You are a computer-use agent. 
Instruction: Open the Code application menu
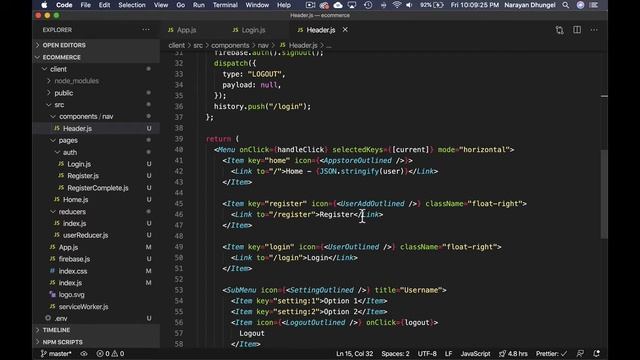click(64, 5)
